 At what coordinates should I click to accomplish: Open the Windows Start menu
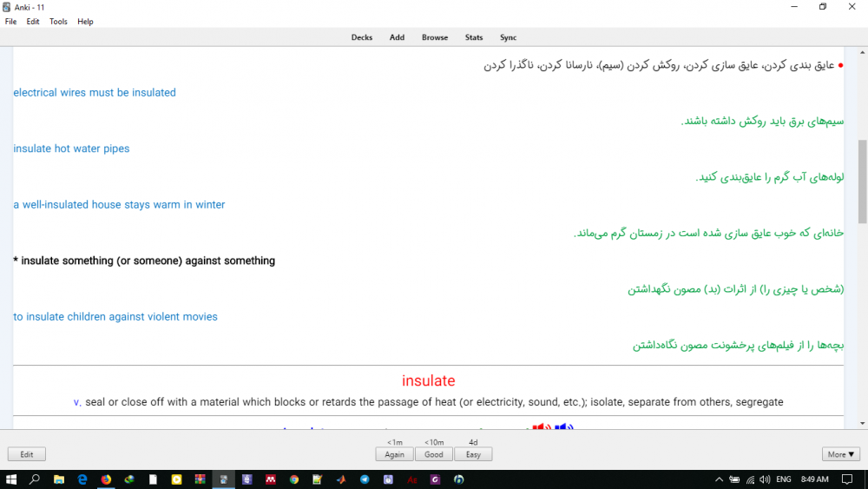(11, 479)
